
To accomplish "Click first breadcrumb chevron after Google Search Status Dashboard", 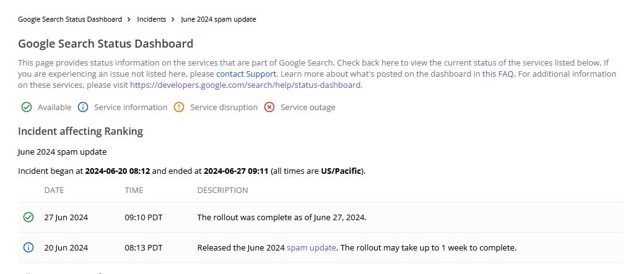I will pos(129,19).
